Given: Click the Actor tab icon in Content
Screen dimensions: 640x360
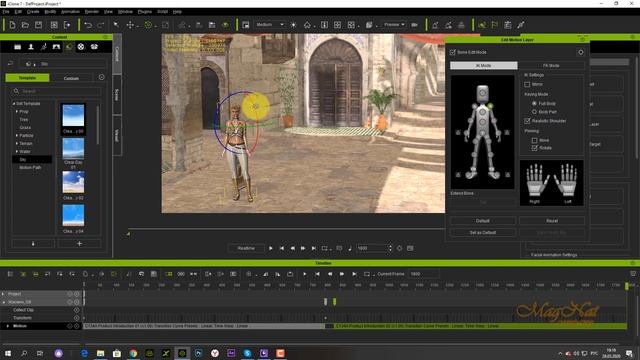Looking at the screenshot, I should 31,47.
